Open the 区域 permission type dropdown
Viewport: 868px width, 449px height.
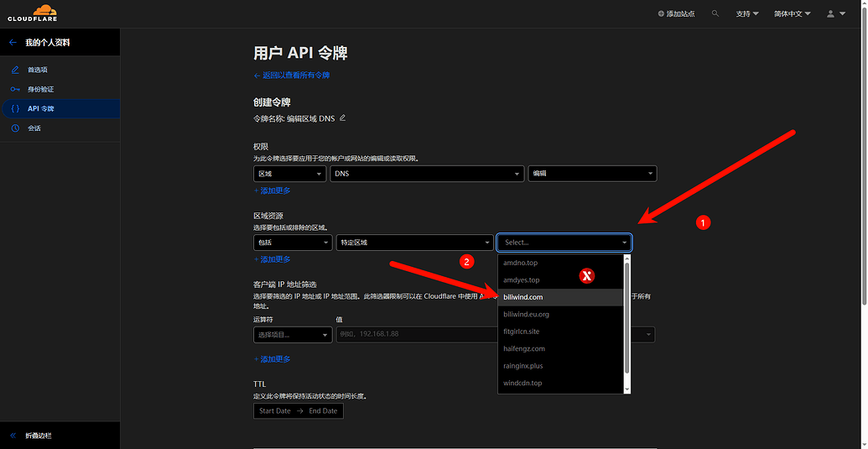click(x=289, y=173)
